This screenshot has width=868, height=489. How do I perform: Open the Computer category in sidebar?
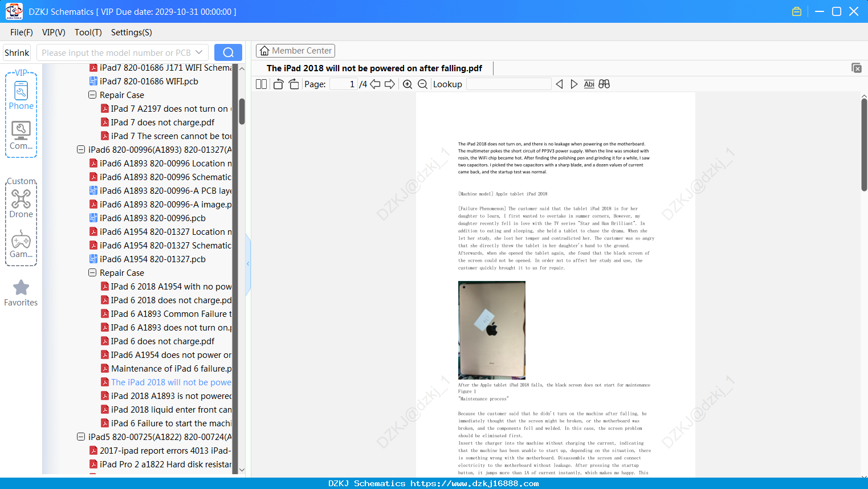(x=21, y=136)
